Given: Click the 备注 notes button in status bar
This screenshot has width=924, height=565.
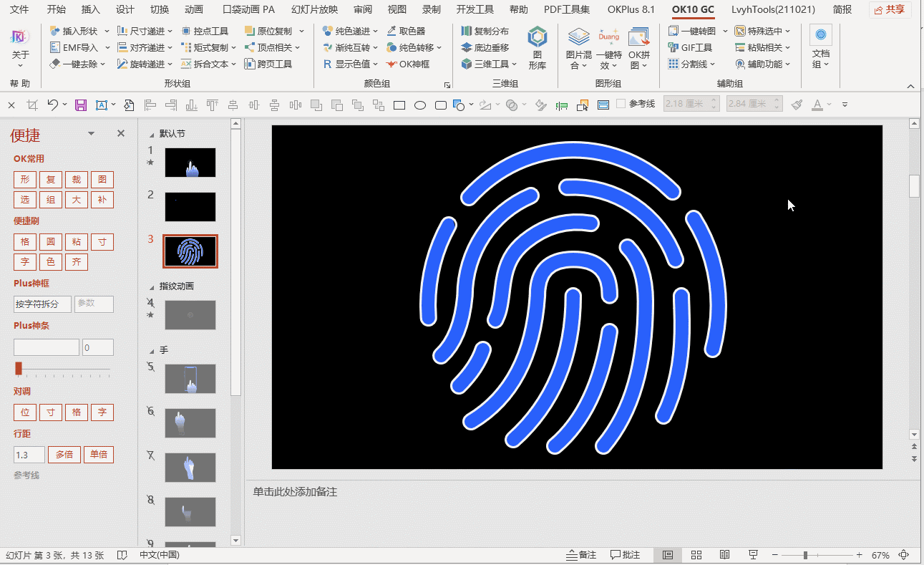Looking at the screenshot, I should [581, 555].
